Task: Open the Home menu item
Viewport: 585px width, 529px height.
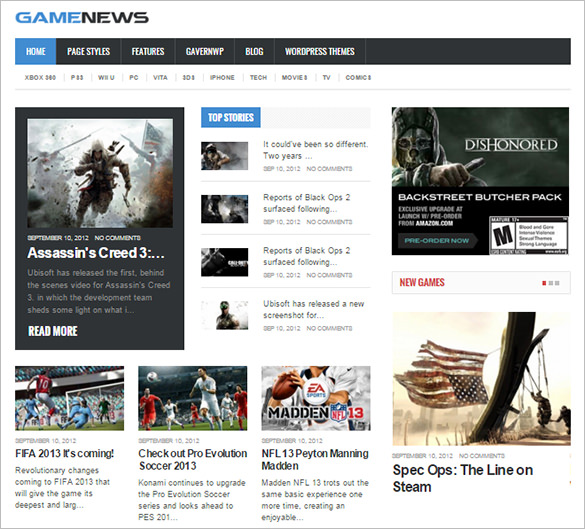Action: tap(36, 51)
